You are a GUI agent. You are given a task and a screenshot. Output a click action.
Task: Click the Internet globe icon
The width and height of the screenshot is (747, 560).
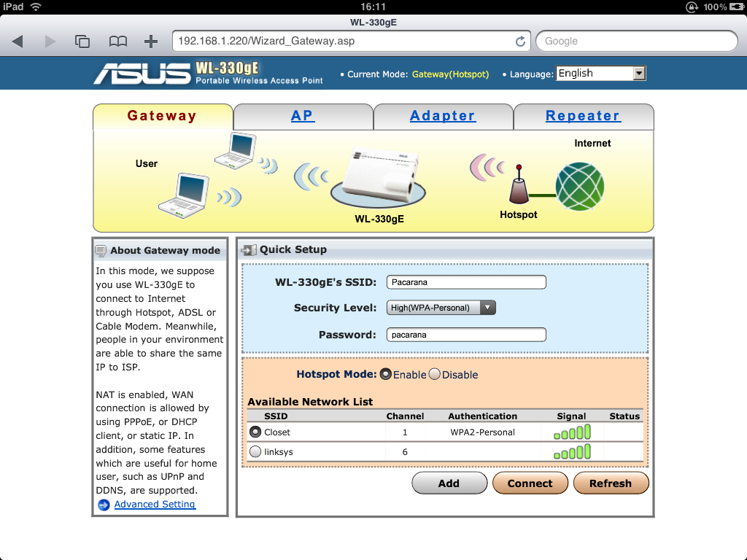click(580, 186)
